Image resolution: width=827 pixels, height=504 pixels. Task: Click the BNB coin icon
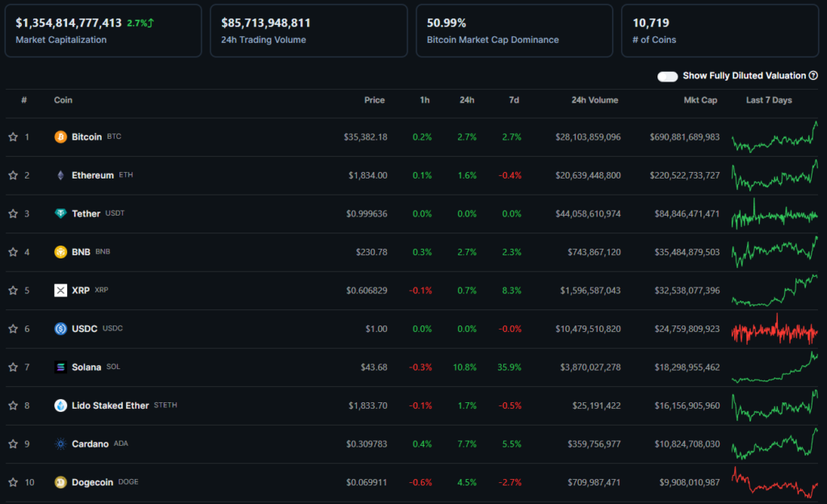pos(61,251)
